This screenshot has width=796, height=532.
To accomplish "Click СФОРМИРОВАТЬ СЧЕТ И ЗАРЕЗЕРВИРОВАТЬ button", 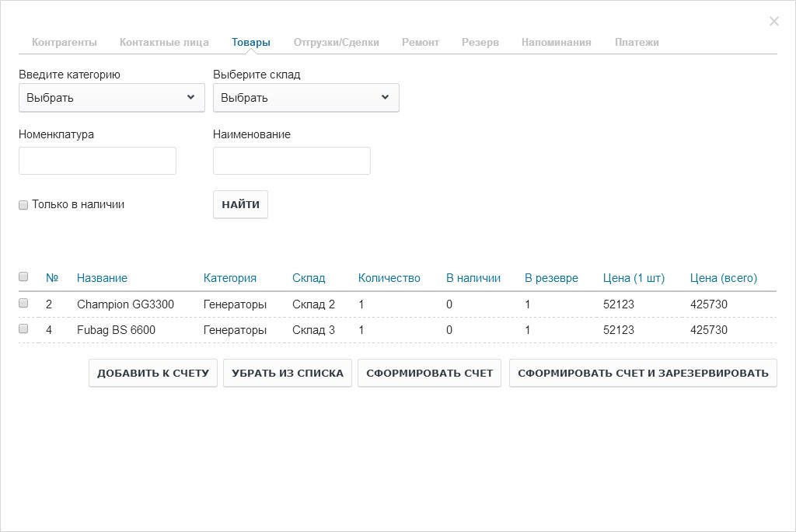I will pos(643,374).
